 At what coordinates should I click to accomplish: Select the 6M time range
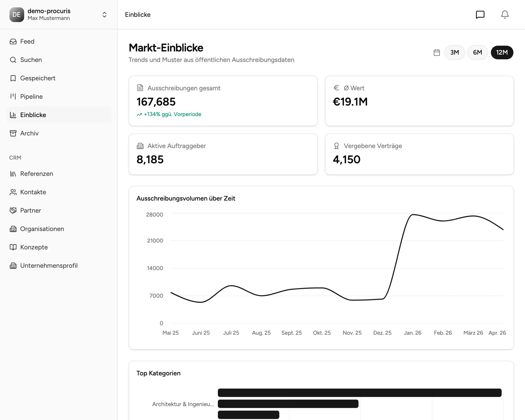(x=477, y=52)
